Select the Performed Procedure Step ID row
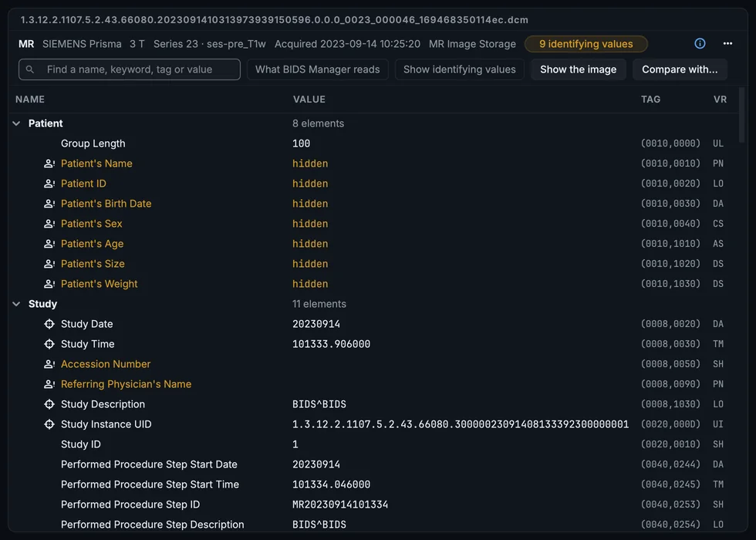The height and width of the screenshot is (540, 756). point(373,505)
